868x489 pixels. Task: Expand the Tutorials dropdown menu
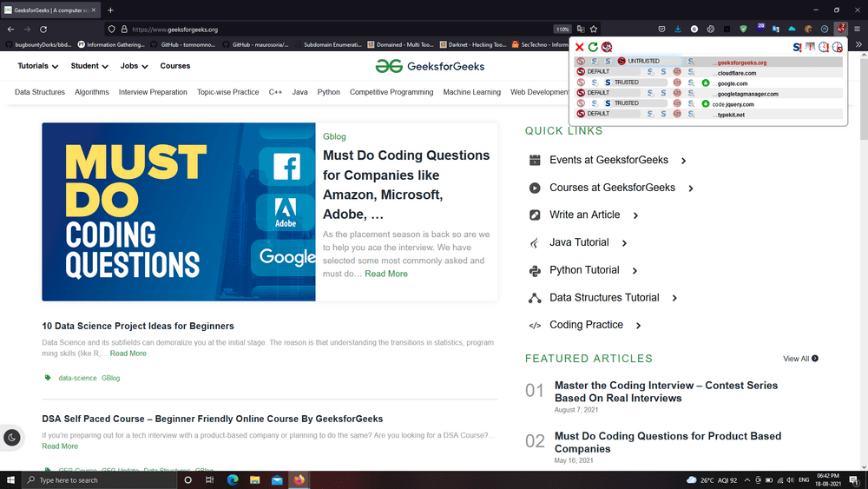coord(37,66)
